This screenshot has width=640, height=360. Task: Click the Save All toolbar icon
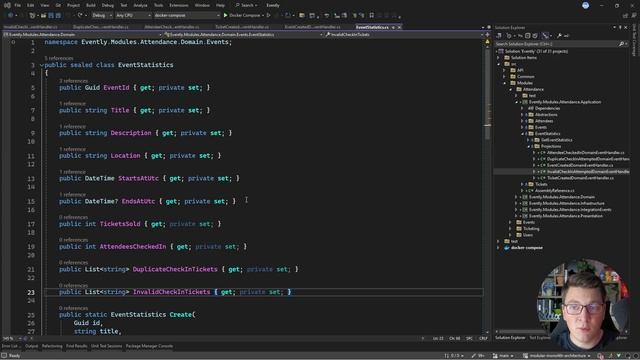(58, 16)
